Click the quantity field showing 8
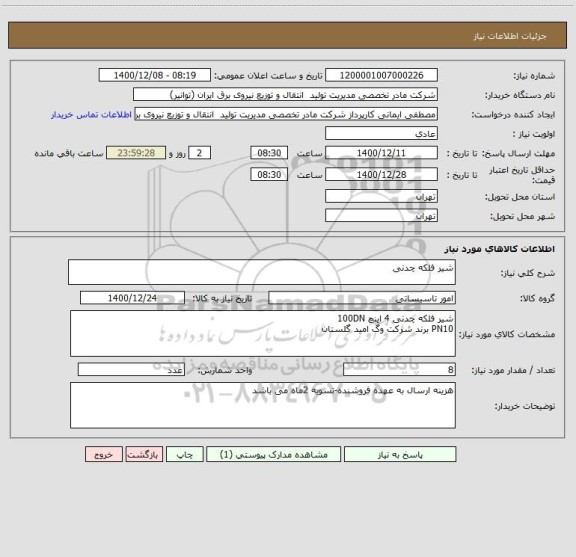Image resolution: width=576 pixels, height=557 pixels. coord(399,370)
